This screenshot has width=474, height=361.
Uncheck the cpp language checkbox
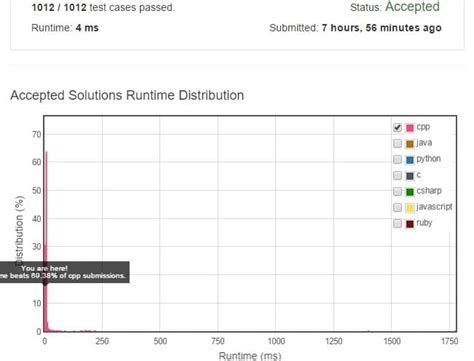397,127
